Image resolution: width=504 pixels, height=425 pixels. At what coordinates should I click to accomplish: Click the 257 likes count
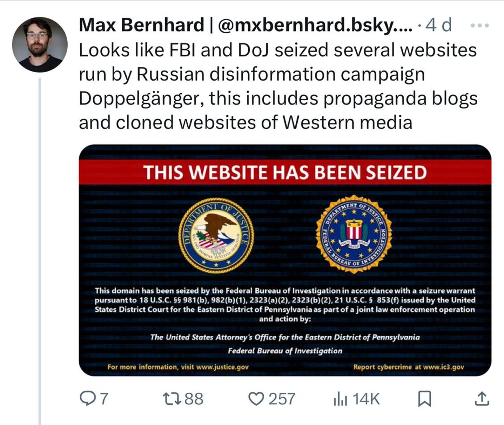pos(282,399)
